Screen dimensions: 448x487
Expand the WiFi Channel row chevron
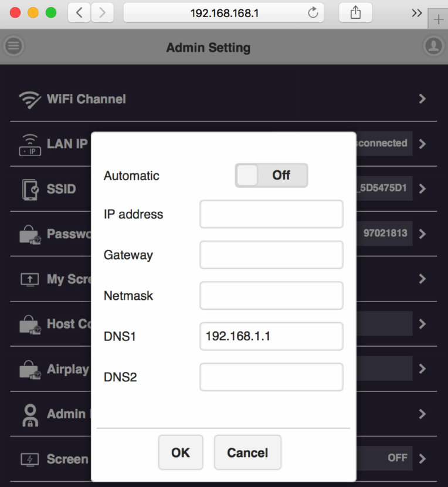tap(422, 99)
